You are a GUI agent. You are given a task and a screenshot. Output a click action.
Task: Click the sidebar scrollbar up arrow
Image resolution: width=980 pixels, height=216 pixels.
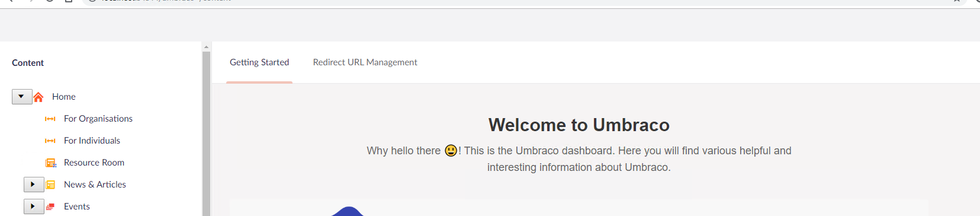[206, 46]
